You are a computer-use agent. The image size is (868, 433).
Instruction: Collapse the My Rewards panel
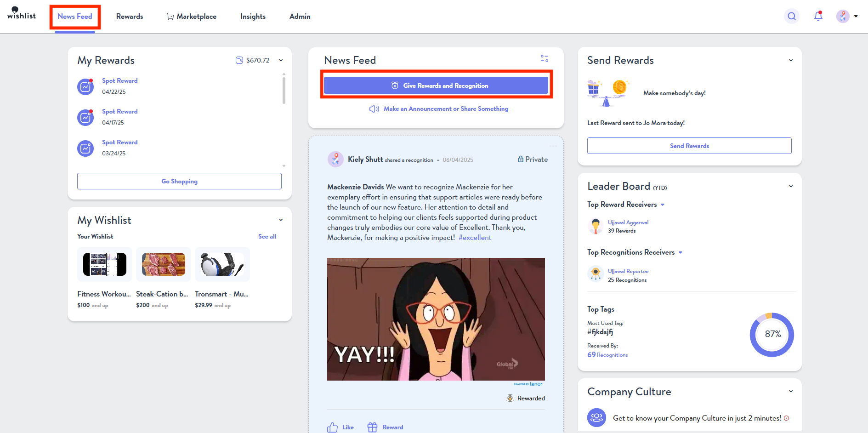tap(281, 60)
